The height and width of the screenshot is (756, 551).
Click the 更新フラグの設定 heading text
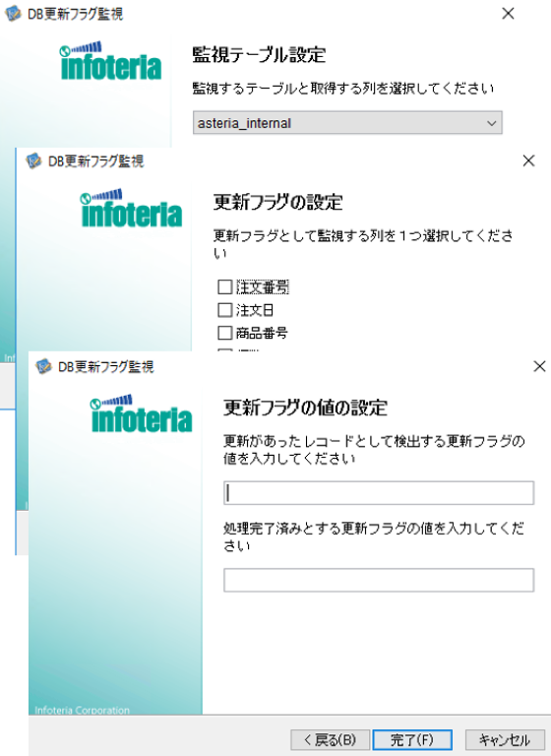277,202
